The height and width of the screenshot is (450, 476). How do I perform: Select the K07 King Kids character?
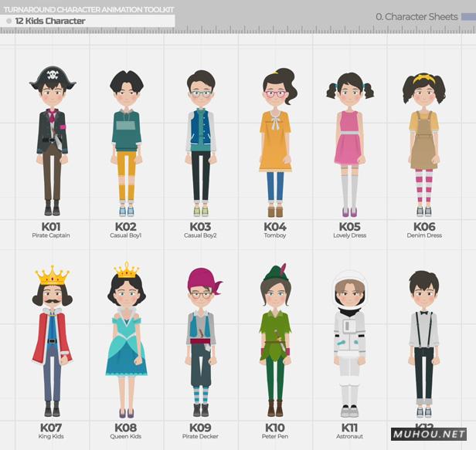tap(53, 341)
